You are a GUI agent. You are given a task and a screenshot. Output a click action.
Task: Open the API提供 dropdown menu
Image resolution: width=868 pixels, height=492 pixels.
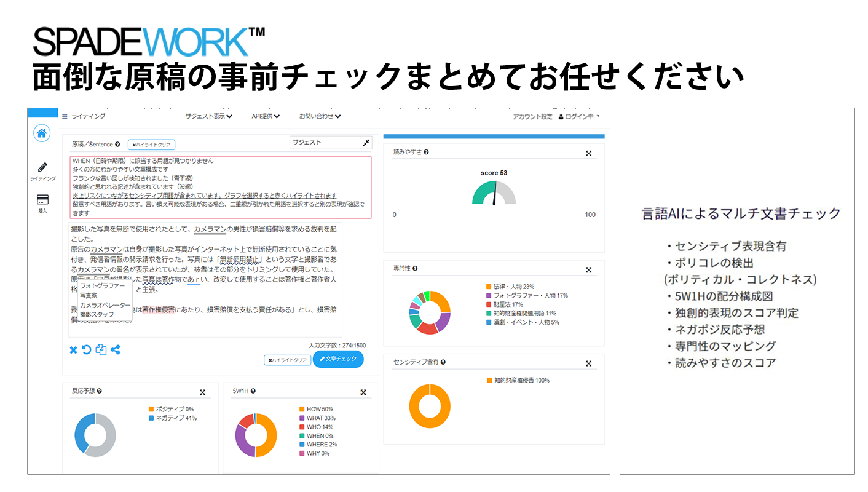pyautogui.click(x=266, y=116)
